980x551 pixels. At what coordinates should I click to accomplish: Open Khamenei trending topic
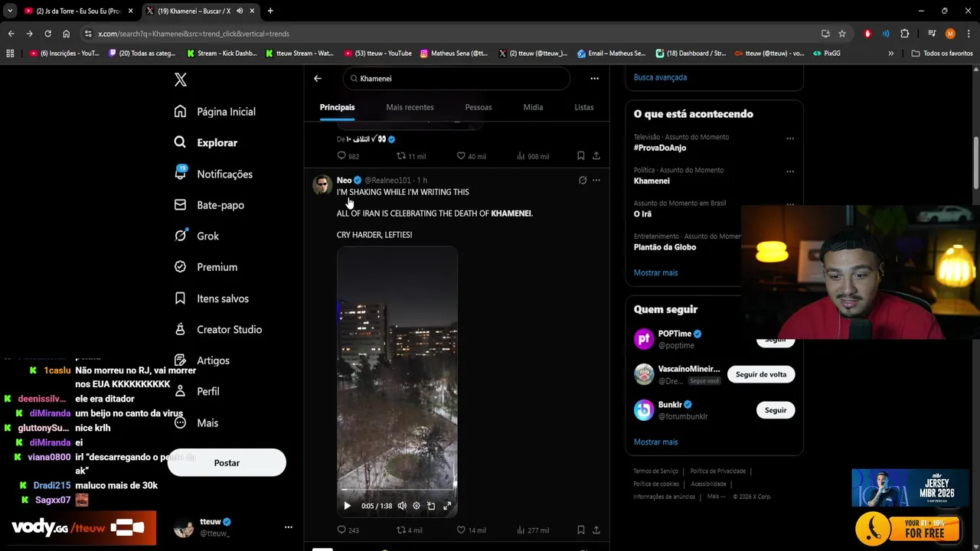coord(652,181)
